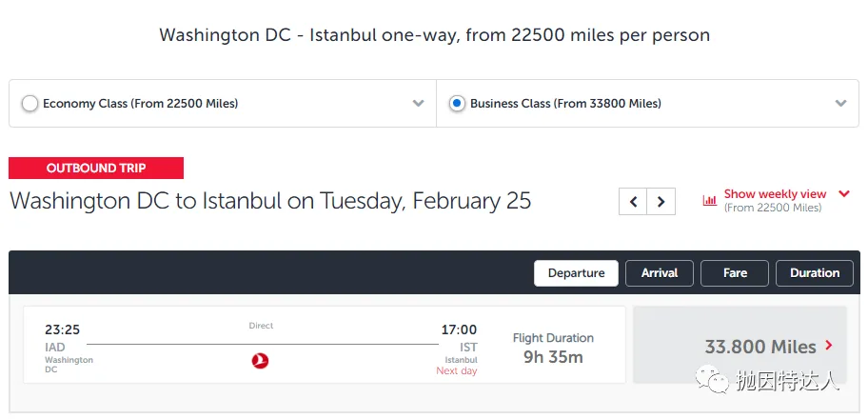Image resolution: width=868 pixels, height=419 pixels.
Task: Click the Outbound Trip red label
Action: pos(96,168)
